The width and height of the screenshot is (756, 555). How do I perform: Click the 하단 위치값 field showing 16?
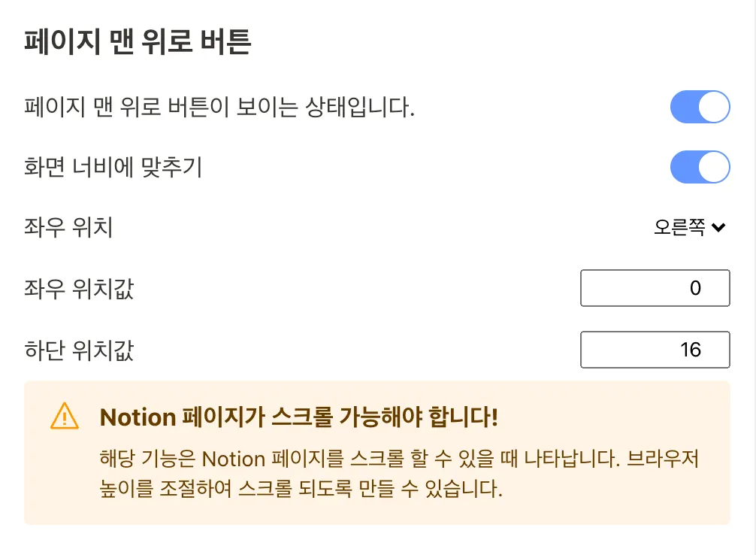[655, 350]
